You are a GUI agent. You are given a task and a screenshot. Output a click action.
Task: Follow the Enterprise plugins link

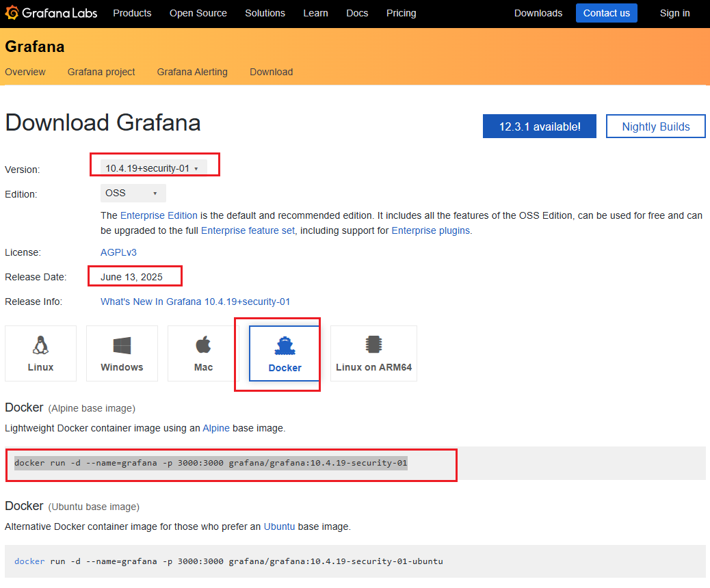tap(430, 230)
